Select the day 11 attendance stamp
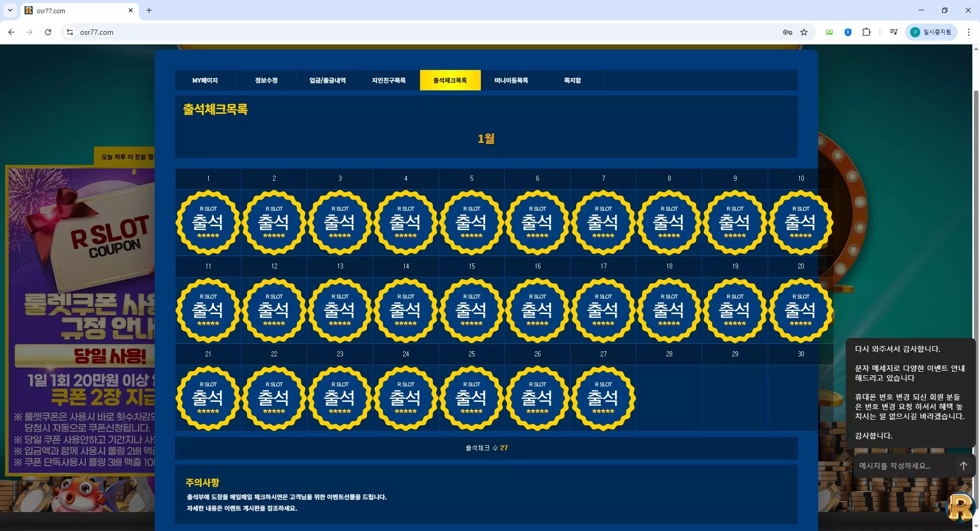Viewport: 980px width, 531px height. click(208, 310)
